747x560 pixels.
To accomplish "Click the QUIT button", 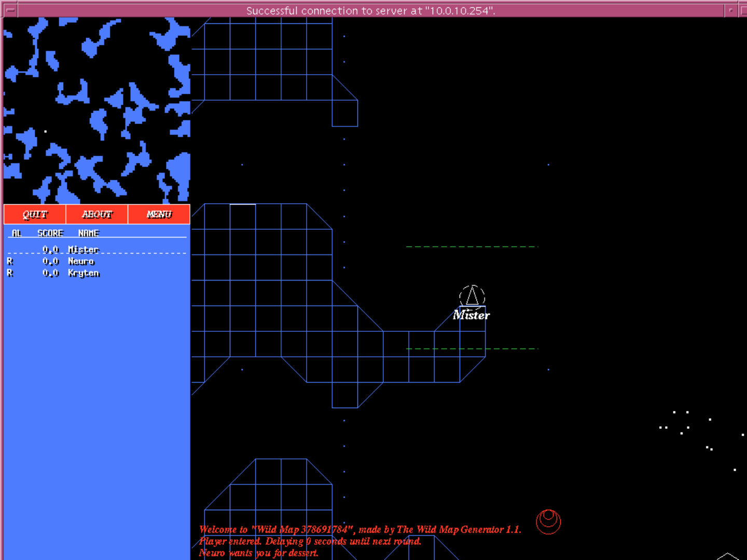I will tap(35, 214).
